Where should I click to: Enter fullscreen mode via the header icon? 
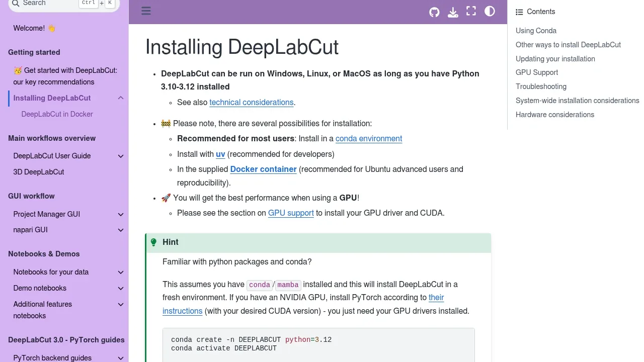click(x=471, y=11)
